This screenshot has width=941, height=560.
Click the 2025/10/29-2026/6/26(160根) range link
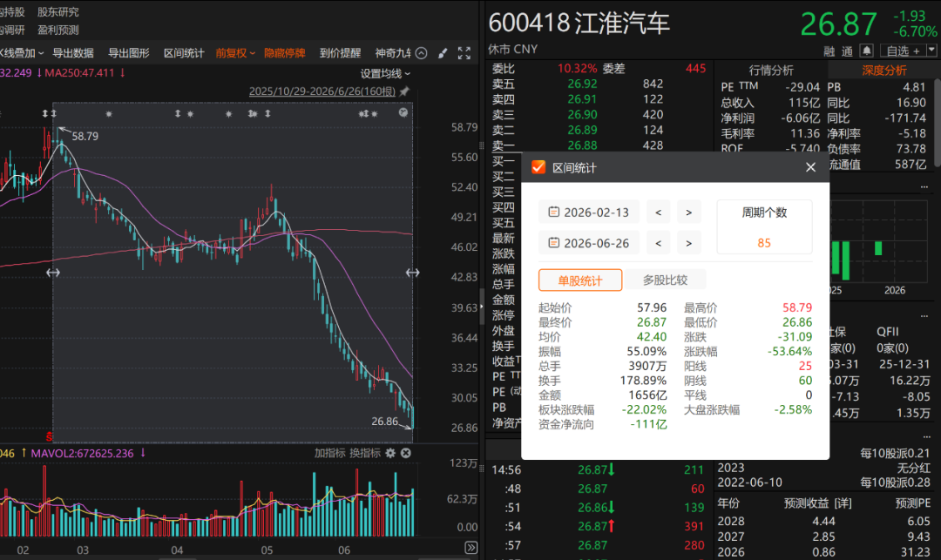322,91
